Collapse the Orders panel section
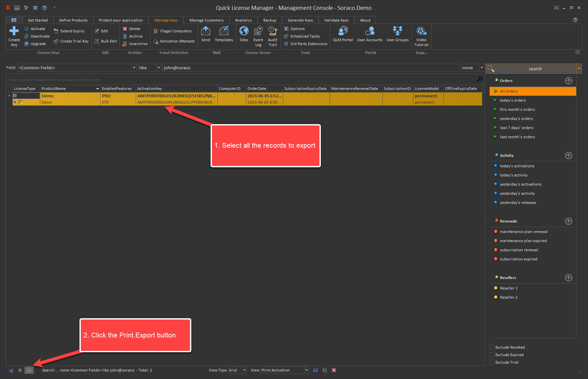 [569, 81]
